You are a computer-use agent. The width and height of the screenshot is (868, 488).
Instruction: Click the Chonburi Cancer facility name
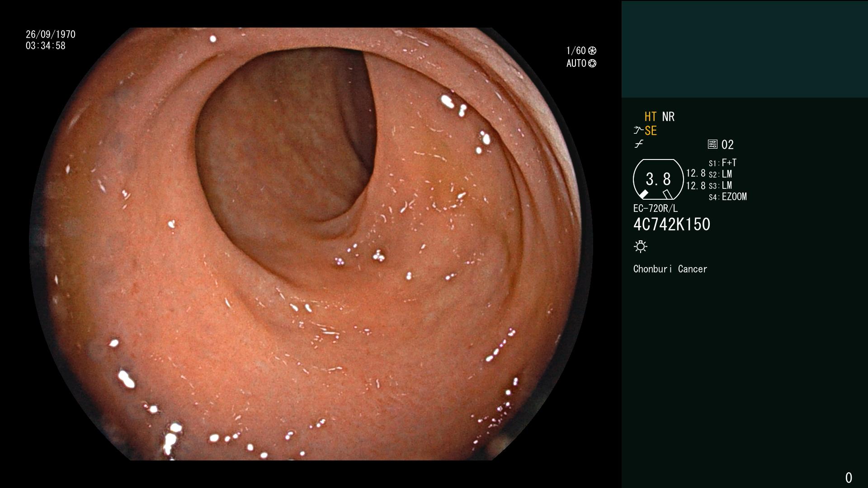(x=670, y=269)
